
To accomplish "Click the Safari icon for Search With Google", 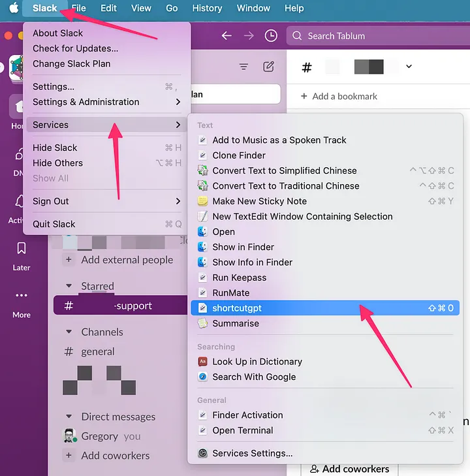I will tap(202, 377).
